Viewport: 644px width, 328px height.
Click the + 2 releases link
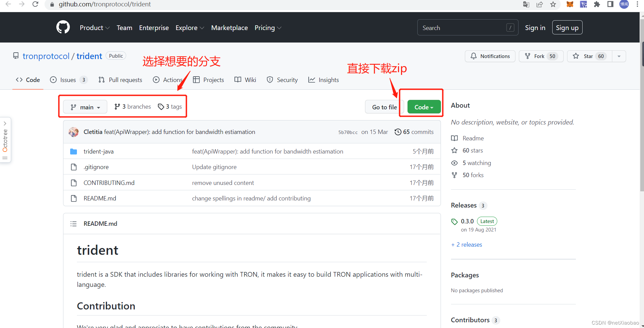click(467, 245)
